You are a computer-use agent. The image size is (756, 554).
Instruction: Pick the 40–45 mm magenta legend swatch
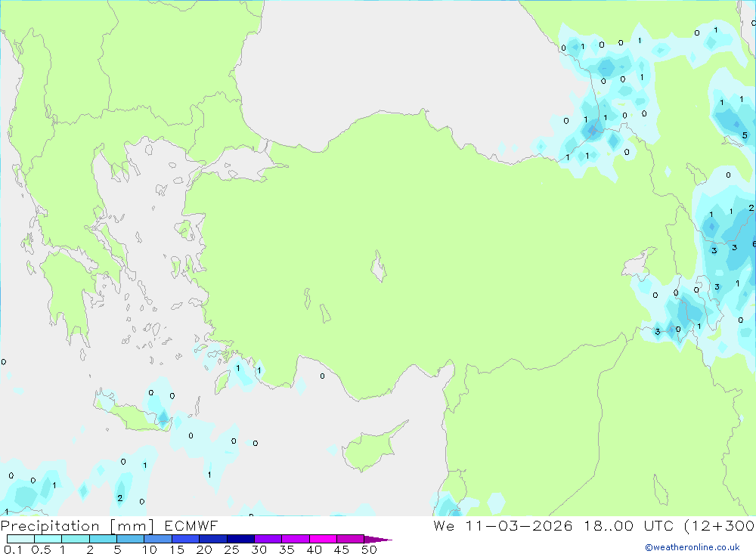[x=323, y=539]
